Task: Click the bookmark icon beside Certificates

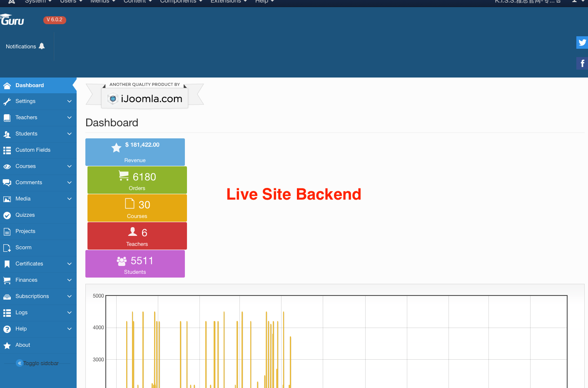Action: click(x=7, y=264)
